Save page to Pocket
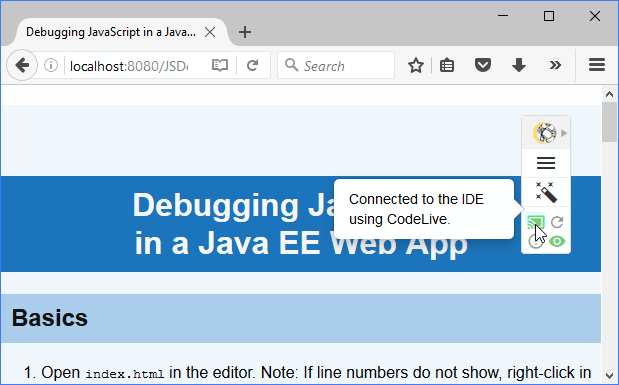The width and height of the screenshot is (619, 385). pyautogui.click(x=483, y=65)
